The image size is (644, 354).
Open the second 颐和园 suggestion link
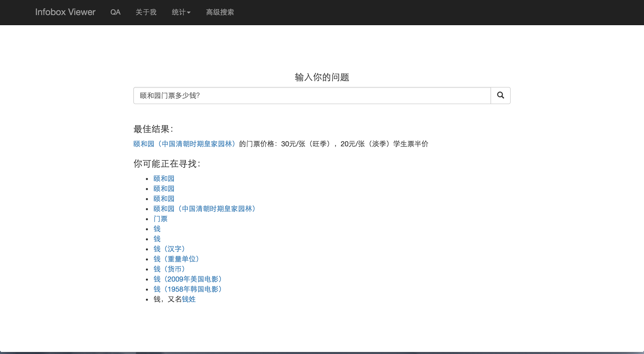click(164, 189)
